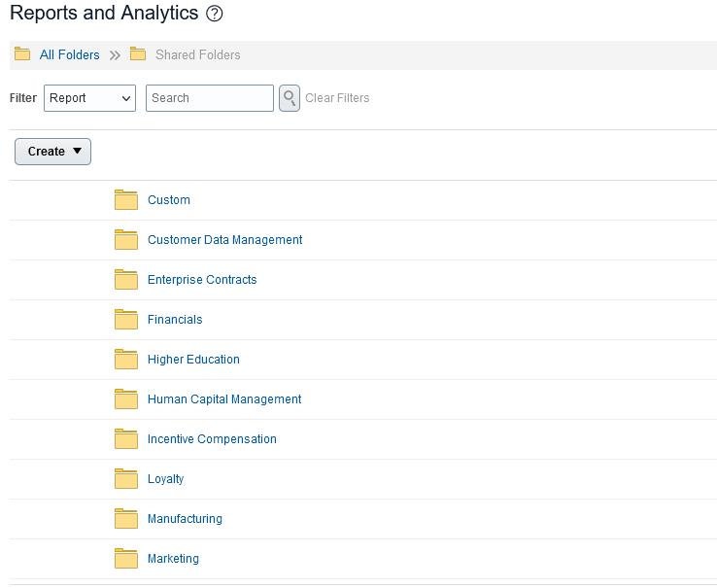The width and height of the screenshot is (717, 588).
Task: Go to All Folders breadcrumb link
Action: point(70,54)
